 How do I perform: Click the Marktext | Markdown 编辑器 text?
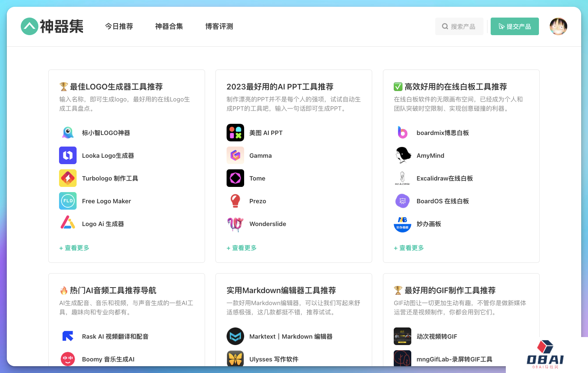point(291,336)
